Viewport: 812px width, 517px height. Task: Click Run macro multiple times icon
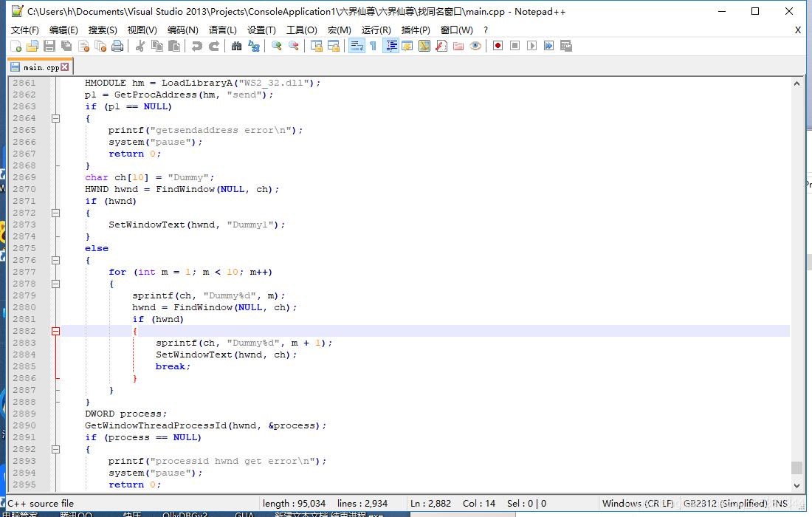click(x=549, y=46)
